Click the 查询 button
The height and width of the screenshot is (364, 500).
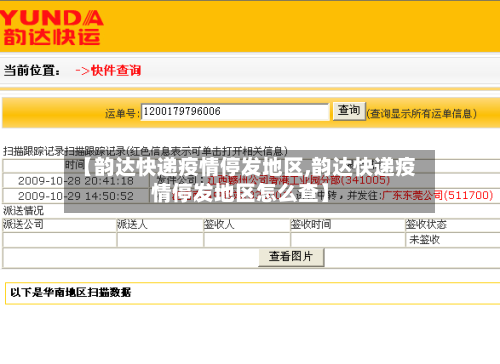click(x=349, y=110)
